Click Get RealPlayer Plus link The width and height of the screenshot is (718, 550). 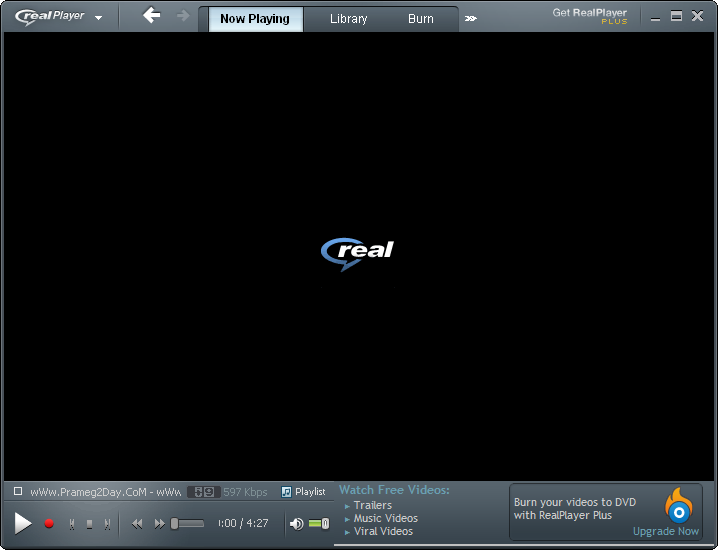590,16
